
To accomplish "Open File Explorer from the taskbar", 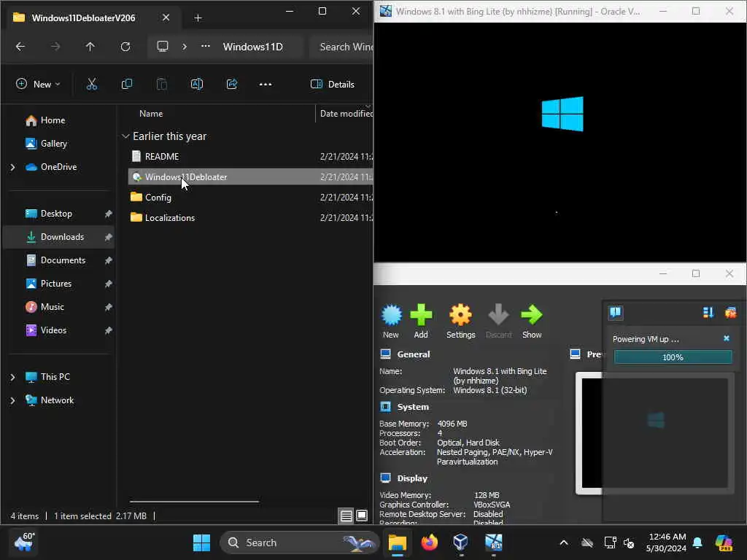I will click(397, 542).
